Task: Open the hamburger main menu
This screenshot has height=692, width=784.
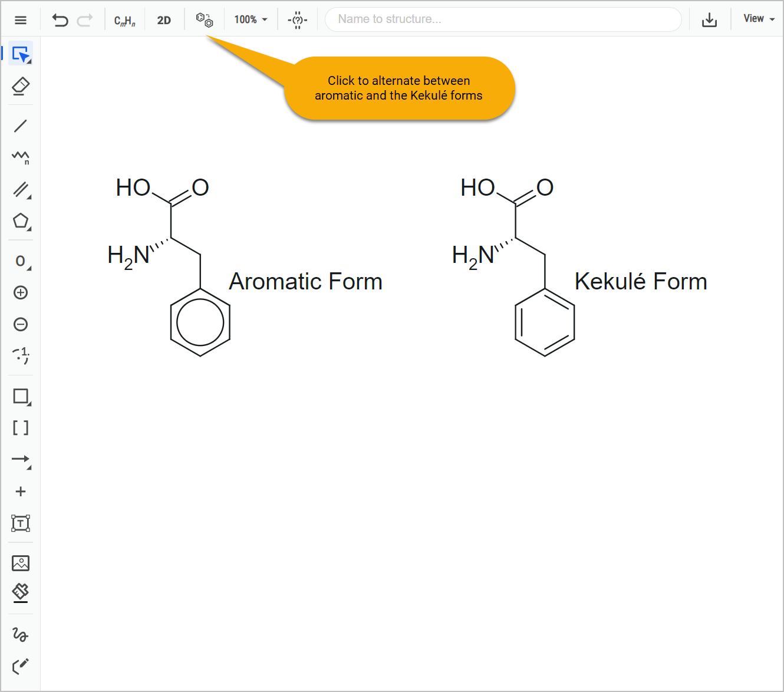Action: [x=21, y=20]
